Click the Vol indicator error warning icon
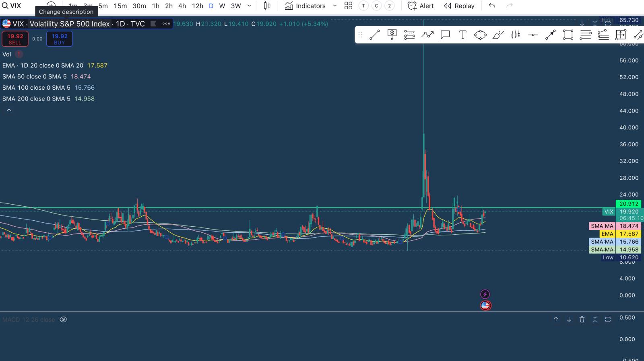Viewport: 644px width, 361px height. coord(19,54)
